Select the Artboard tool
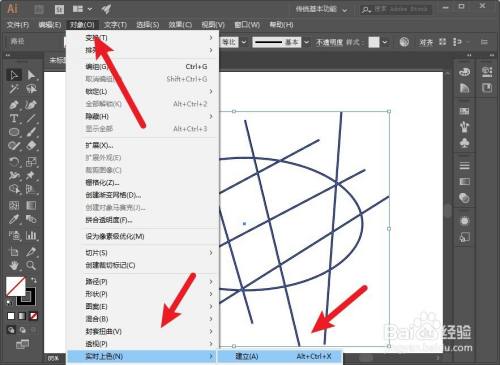 point(14,252)
